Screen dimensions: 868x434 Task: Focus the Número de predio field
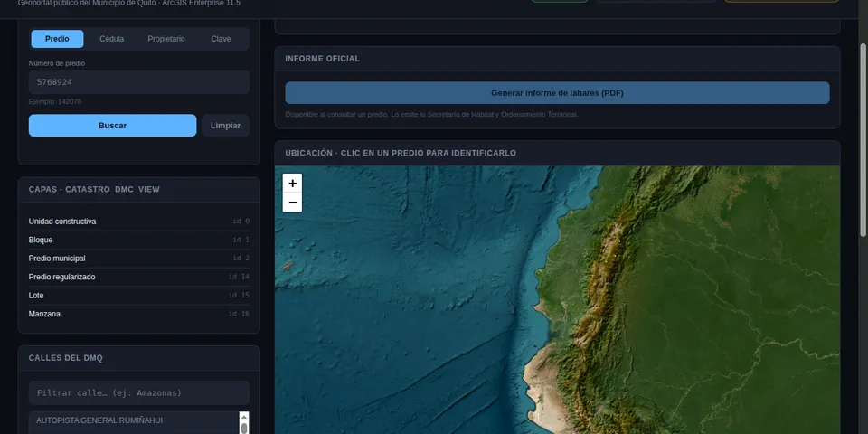click(x=139, y=82)
